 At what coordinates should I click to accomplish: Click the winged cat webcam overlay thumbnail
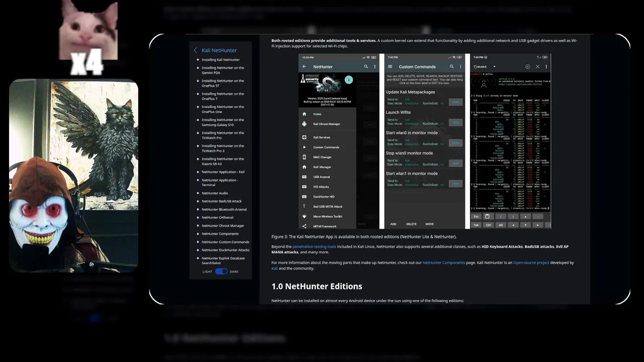(x=73, y=176)
